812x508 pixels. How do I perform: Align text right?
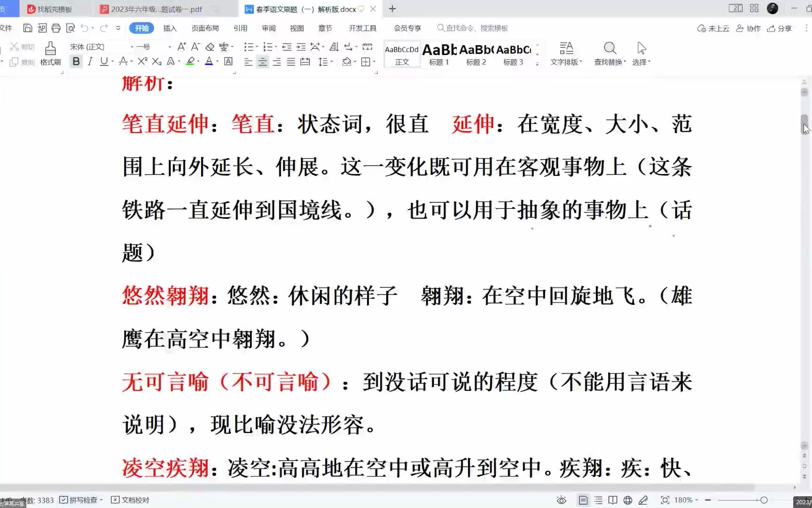click(277, 62)
